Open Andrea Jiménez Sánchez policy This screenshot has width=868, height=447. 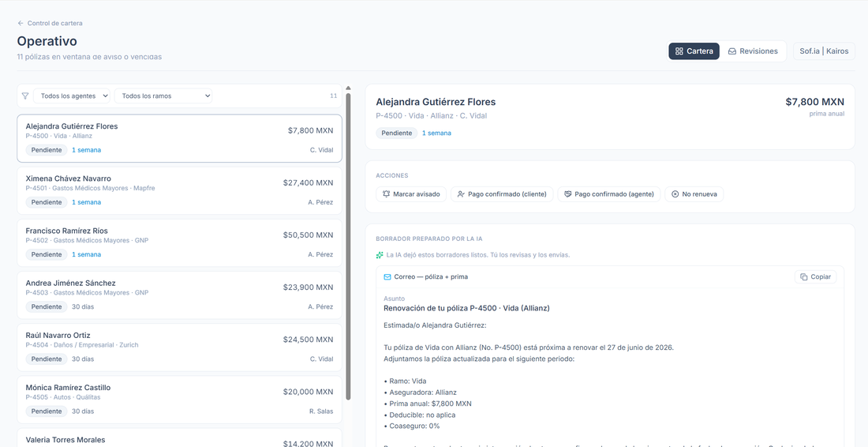(179, 295)
